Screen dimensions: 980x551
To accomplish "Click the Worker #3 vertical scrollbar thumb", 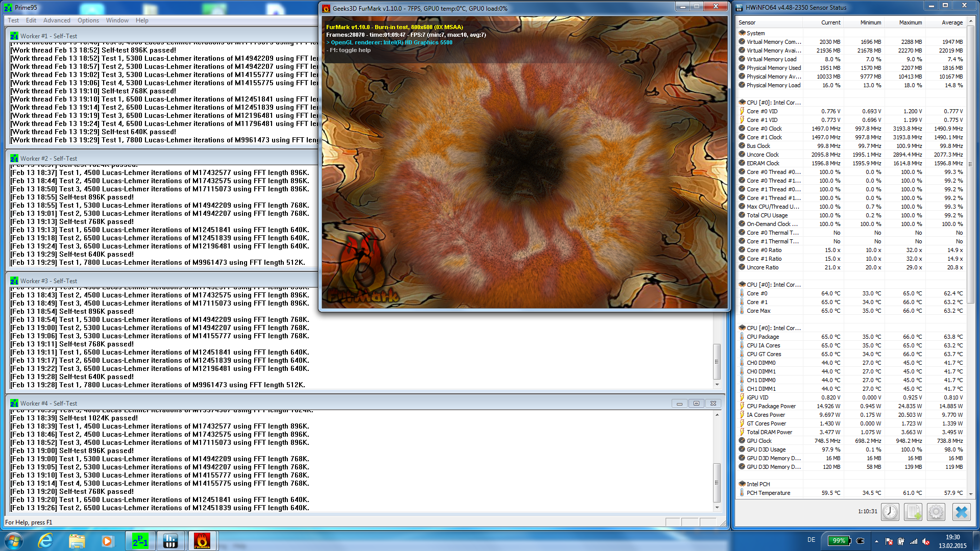I will point(717,362).
